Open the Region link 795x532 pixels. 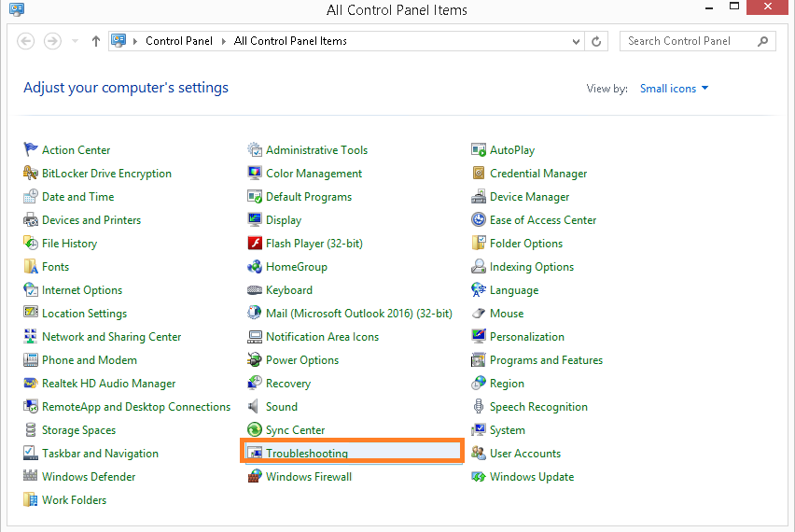[507, 384]
